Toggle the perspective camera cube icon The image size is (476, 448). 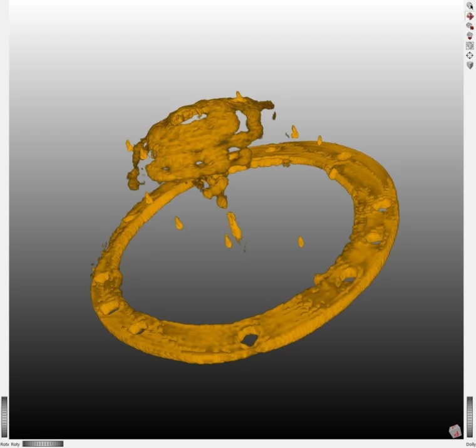coord(470,66)
